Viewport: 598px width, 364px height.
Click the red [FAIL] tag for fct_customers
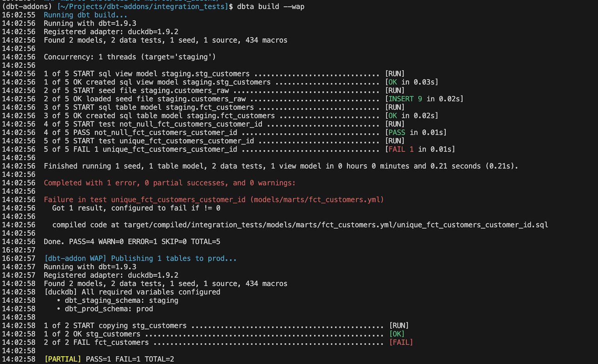point(401,342)
